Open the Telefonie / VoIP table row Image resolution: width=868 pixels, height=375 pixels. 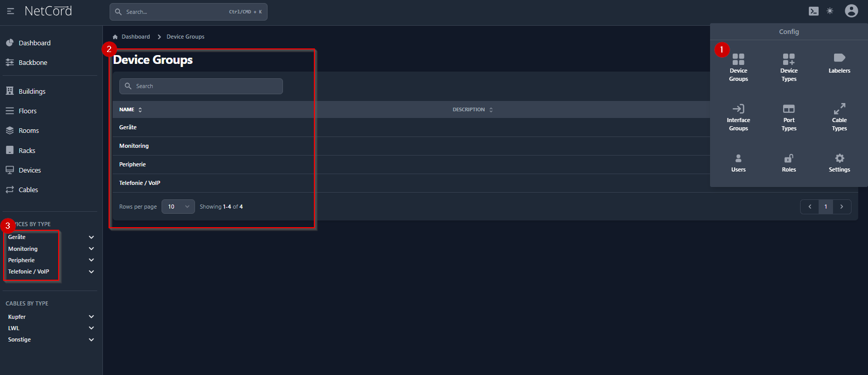pos(140,183)
